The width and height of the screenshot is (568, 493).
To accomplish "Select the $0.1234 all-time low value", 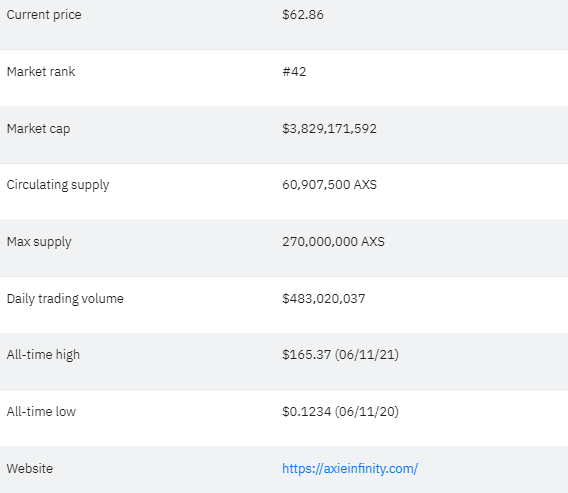I will point(306,411).
